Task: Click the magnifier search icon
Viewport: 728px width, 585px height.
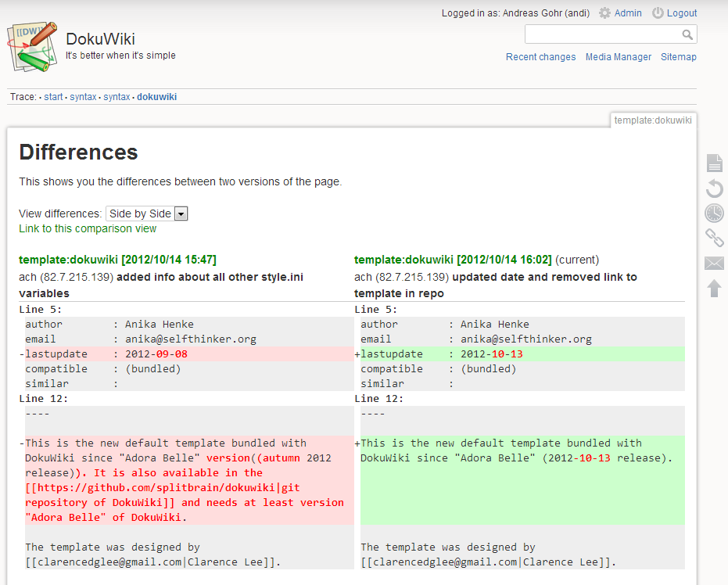Action: pos(687,34)
